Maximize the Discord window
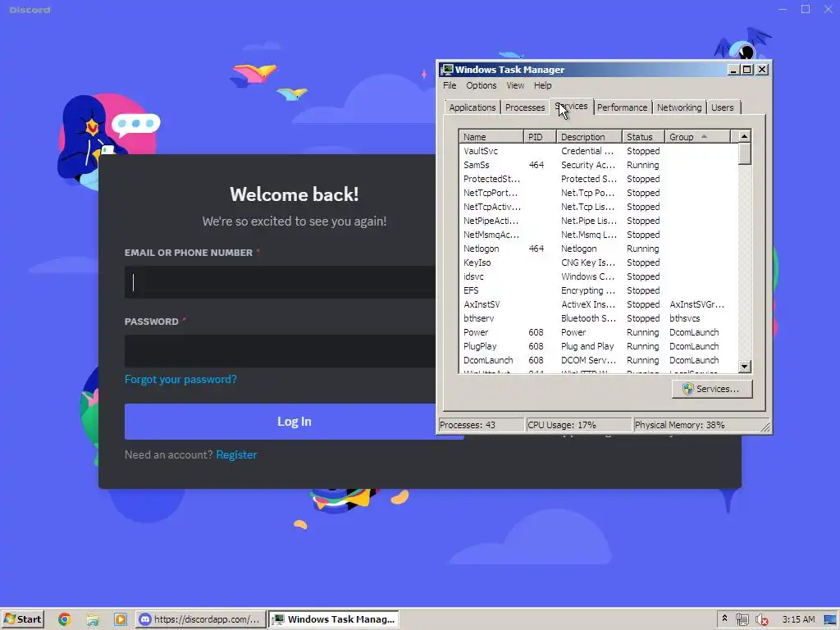The image size is (840, 630). [806, 9]
